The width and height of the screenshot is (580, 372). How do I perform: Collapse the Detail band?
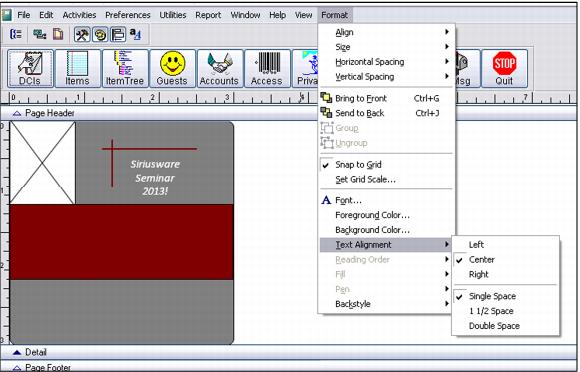17,352
